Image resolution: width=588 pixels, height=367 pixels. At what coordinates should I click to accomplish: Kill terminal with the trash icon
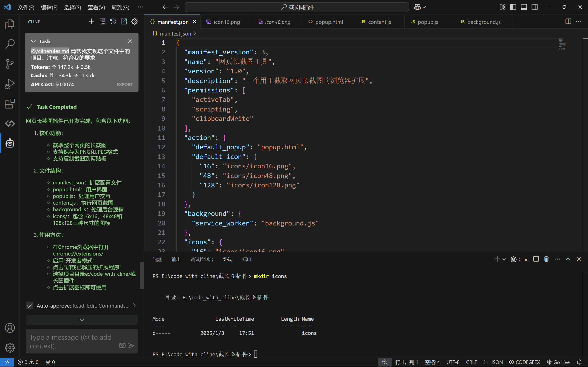(x=546, y=259)
